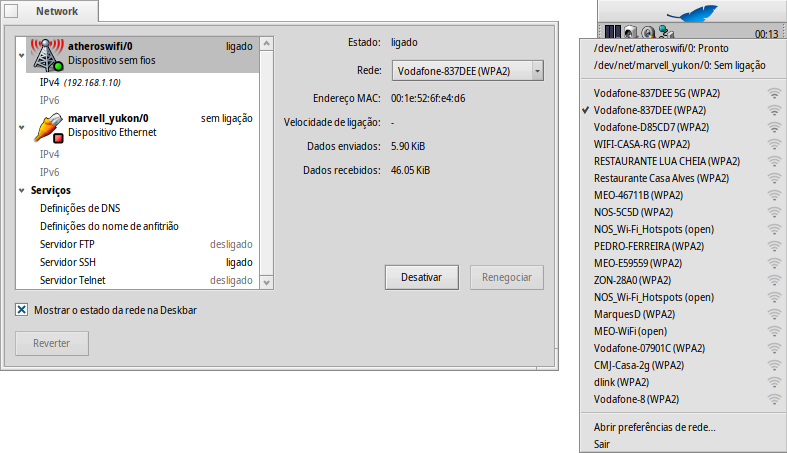Open the Rede network selection dropdown
Viewport: 787px width, 453px height.
468,71
